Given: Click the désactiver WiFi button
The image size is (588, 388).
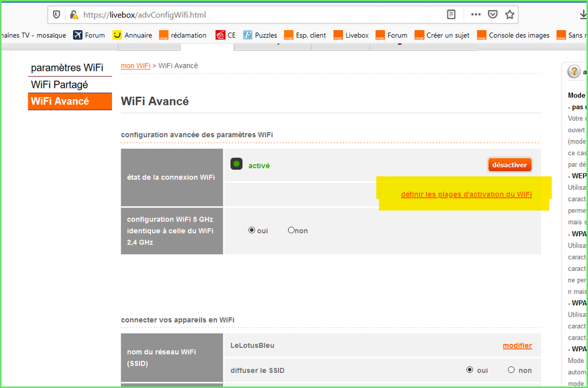Looking at the screenshot, I should 510,165.
